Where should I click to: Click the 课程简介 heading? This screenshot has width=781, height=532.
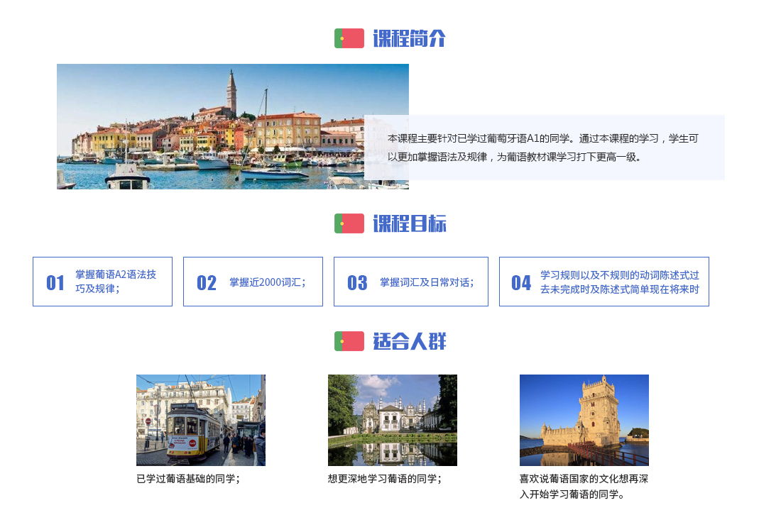[410, 38]
